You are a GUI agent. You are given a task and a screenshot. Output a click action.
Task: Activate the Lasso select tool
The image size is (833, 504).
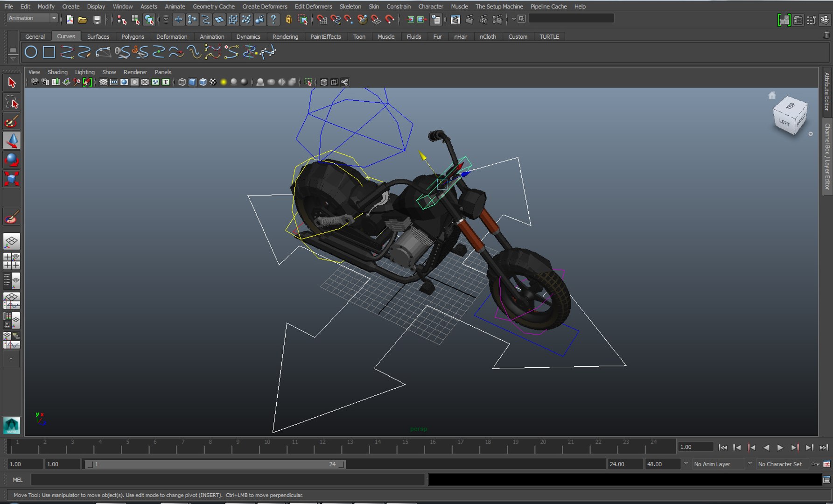pyautogui.click(x=12, y=102)
